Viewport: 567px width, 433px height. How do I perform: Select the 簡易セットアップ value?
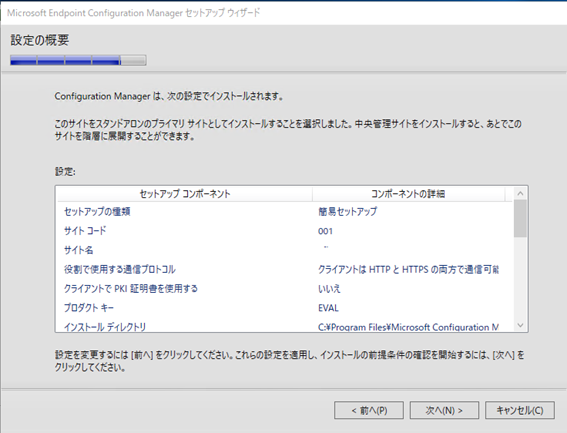click(x=348, y=212)
